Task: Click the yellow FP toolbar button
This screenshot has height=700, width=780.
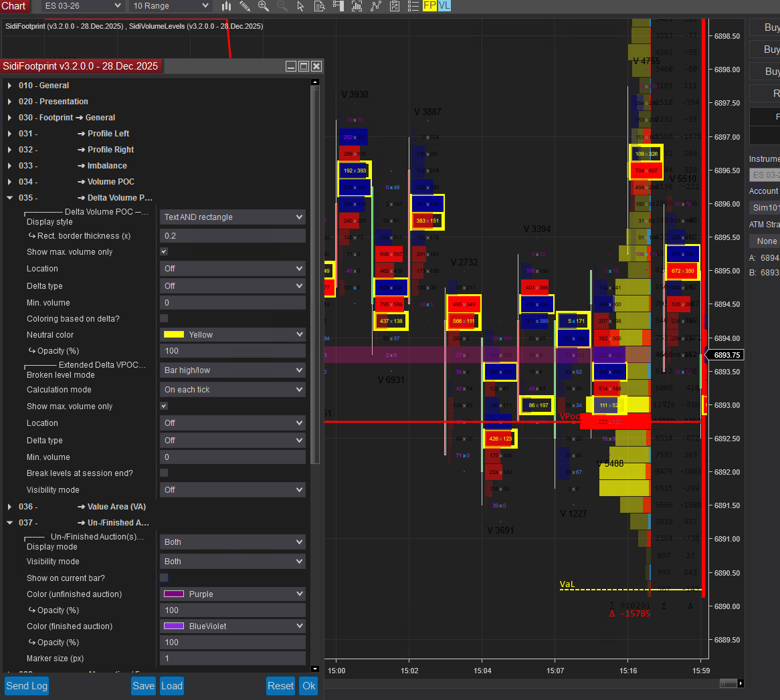Action: click(x=429, y=6)
